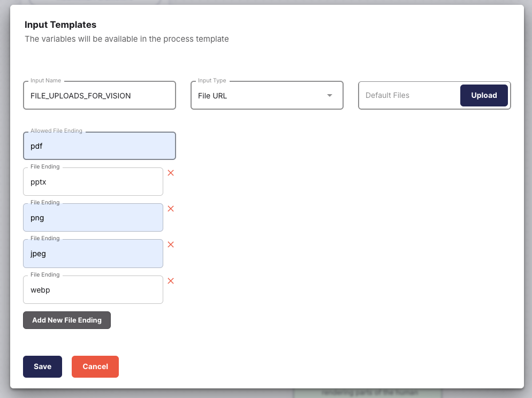Add New File Ending button

pyautogui.click(x=67, y=320)
